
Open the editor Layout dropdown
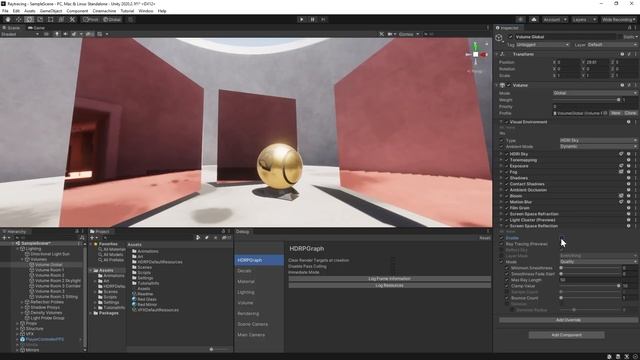(x=618, y=19)
